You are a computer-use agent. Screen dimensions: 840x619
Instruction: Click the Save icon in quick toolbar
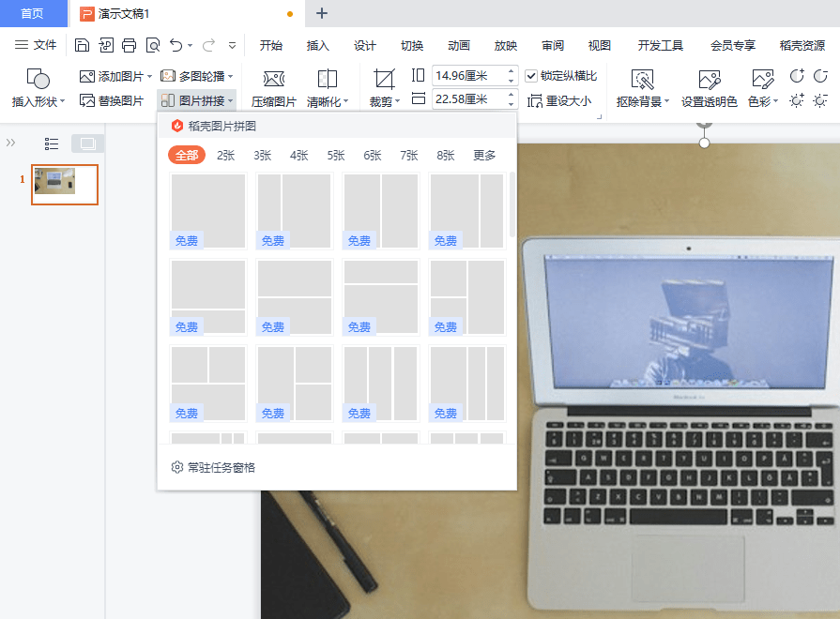[x=82, y=45]
